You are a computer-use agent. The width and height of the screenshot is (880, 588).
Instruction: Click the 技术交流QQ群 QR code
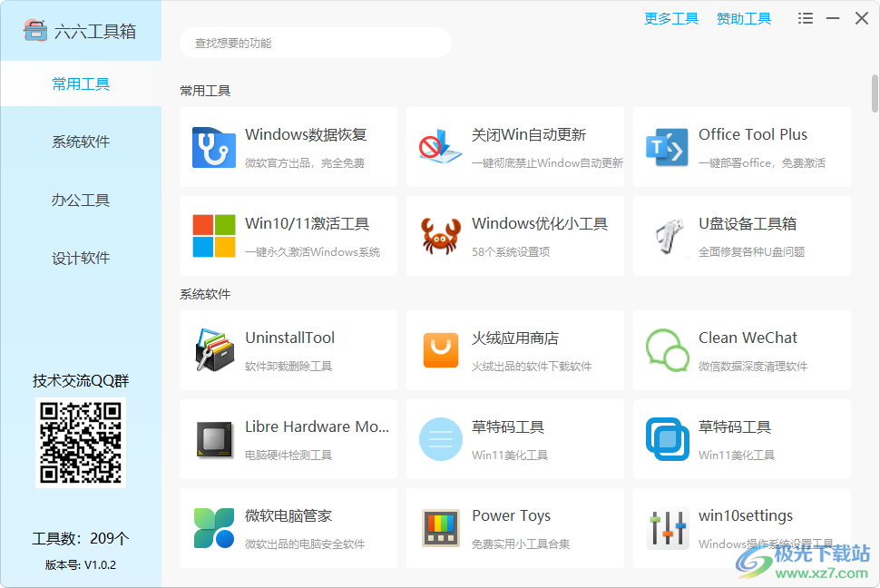[x=81, y=443]
